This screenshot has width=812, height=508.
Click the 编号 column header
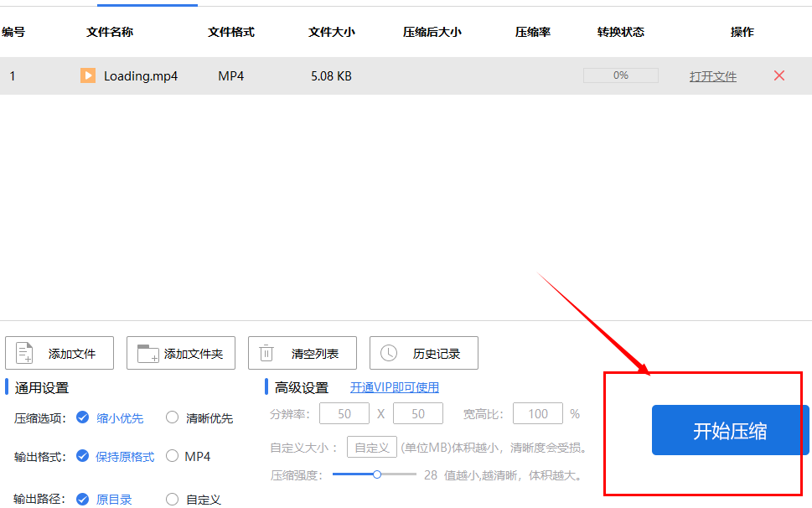click(13, 32)
